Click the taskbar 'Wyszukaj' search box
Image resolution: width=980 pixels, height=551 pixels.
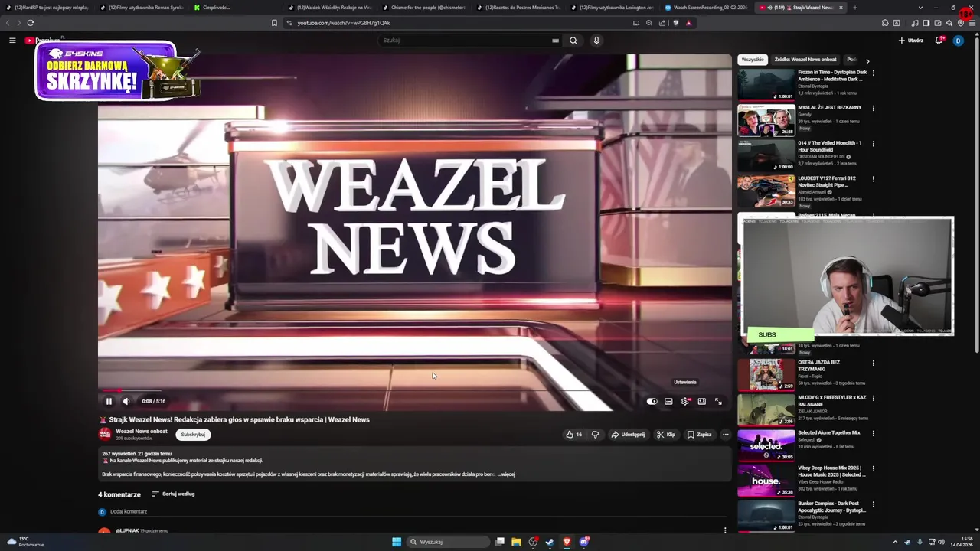pos(449,542)
